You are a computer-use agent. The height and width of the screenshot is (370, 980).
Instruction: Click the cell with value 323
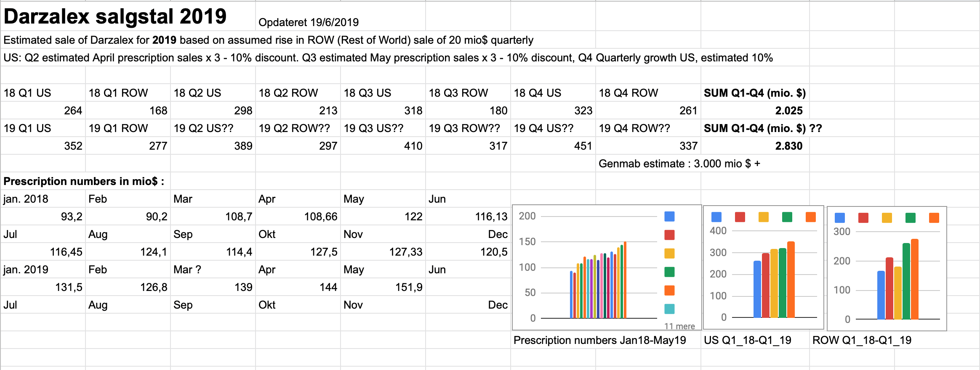point(553,110)
